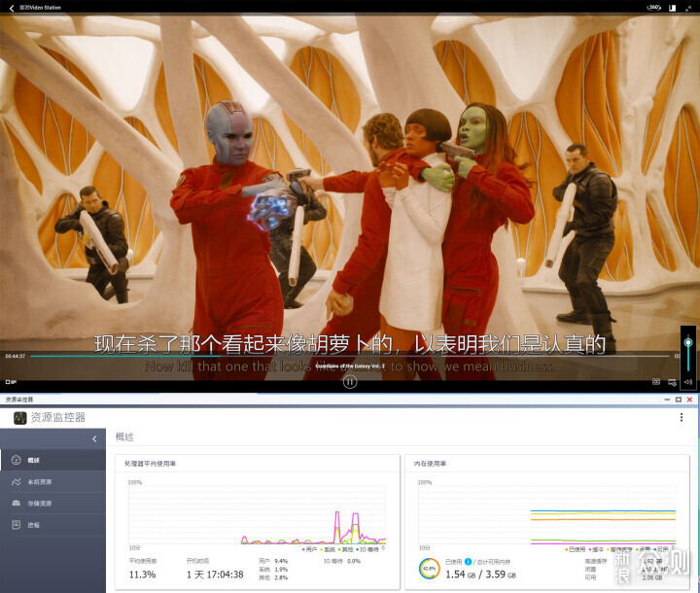Toggle the 用户 legend in CPU chart

[310, 549]
